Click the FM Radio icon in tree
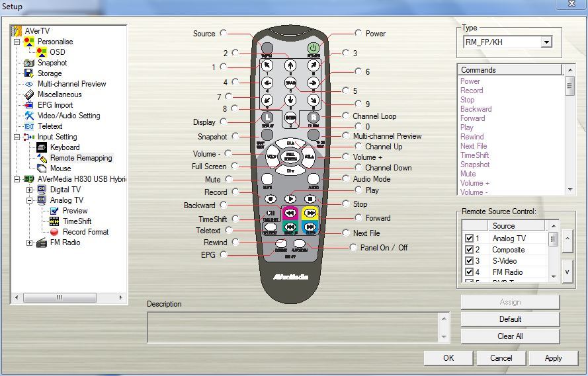The height and width of the screenshot is (376, 588). (42, 243)
